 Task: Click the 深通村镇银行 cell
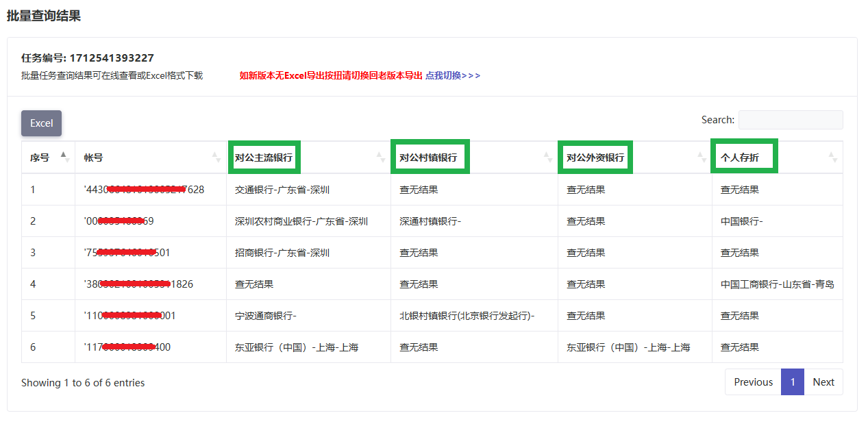point(430,221)
